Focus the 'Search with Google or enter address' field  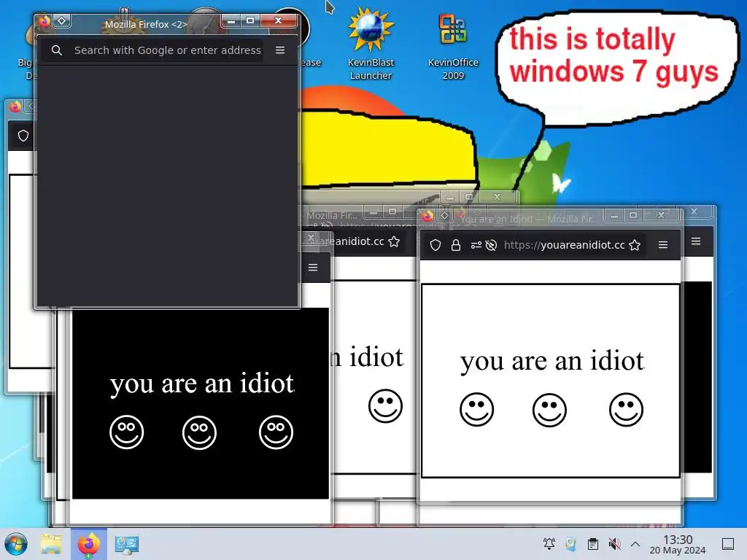tap(167, 50)
